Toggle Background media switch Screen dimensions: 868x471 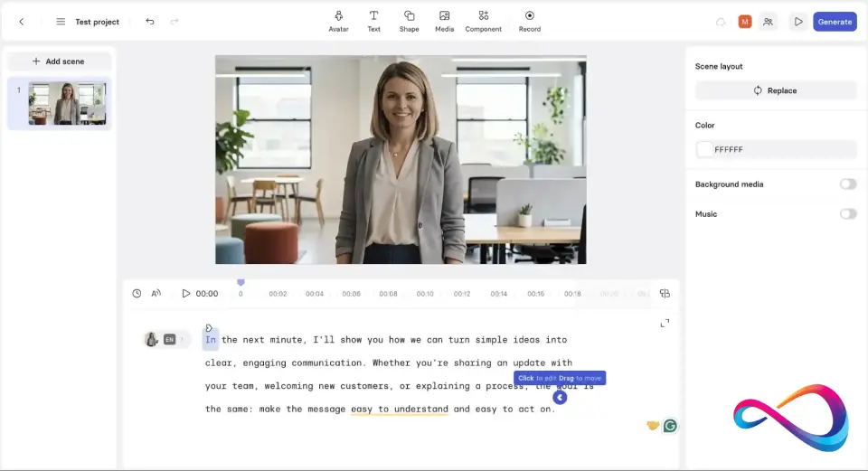(847, 184)
